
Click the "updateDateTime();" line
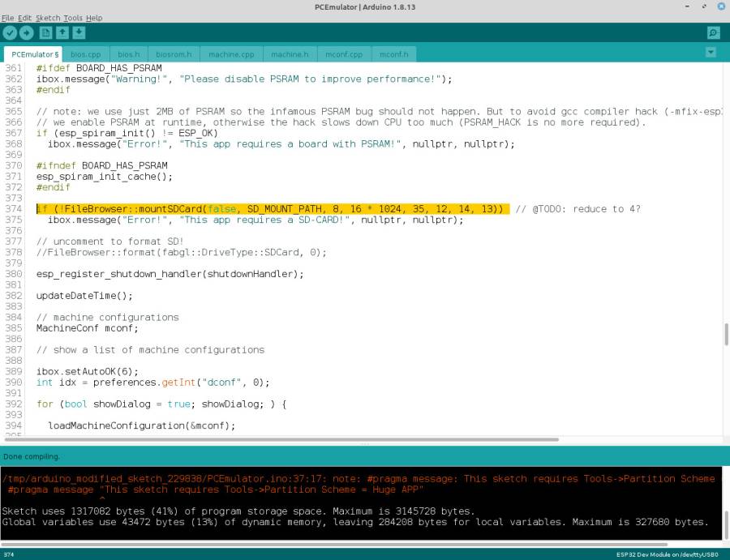[x=84, y=296]
